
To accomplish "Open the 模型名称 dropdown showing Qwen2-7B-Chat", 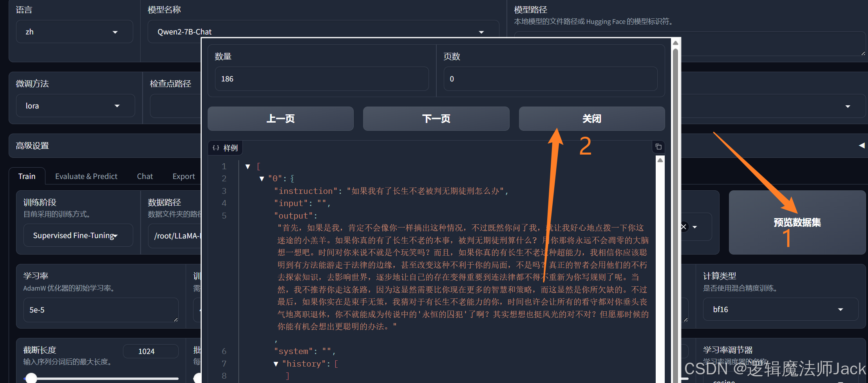I will tap(323, 32).
